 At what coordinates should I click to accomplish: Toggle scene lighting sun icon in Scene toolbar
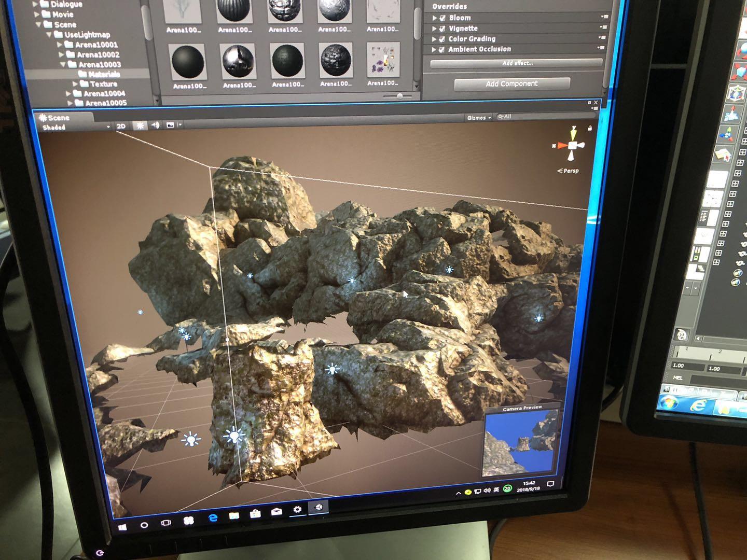pos(140,125)
